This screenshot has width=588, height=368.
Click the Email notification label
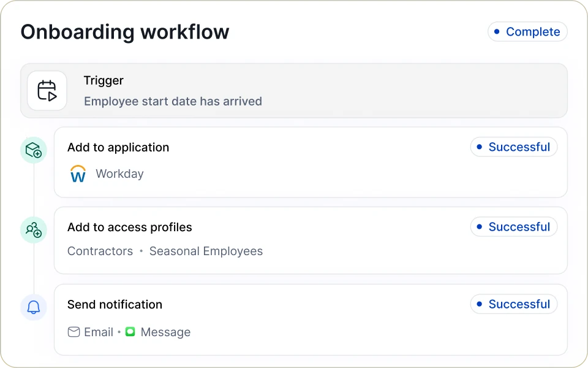click(x=99, y=332)
